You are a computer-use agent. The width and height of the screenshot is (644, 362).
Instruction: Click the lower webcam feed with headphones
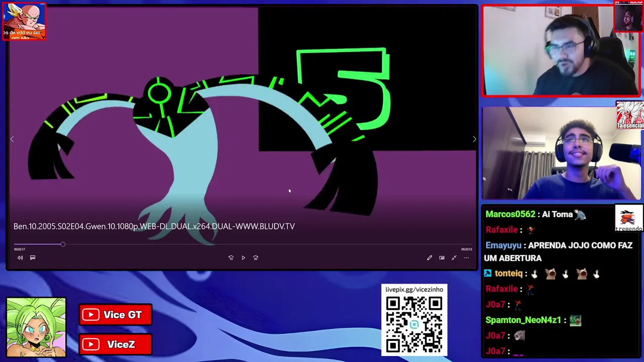point(561,153)
